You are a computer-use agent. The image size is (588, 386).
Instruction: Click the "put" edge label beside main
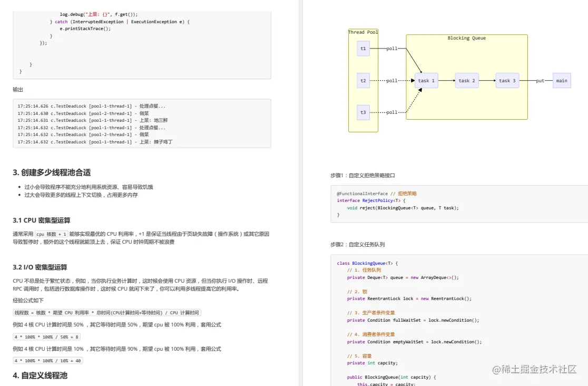click(540, 80)
